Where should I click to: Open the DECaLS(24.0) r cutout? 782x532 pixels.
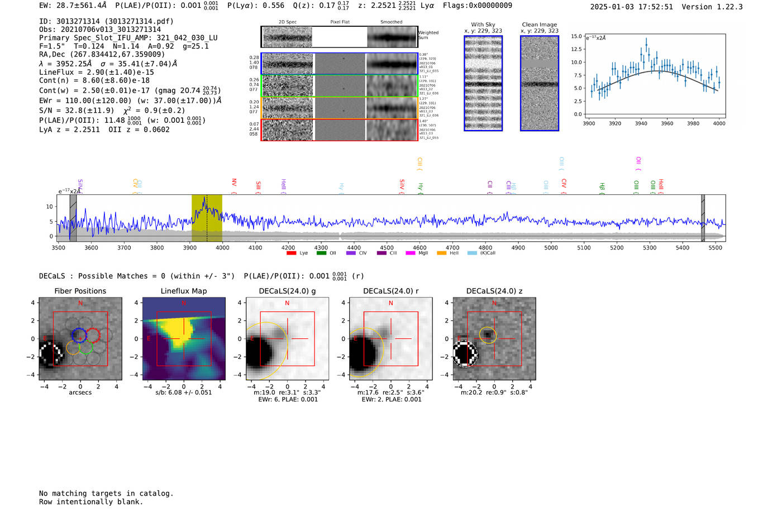[x=391, y=339]
